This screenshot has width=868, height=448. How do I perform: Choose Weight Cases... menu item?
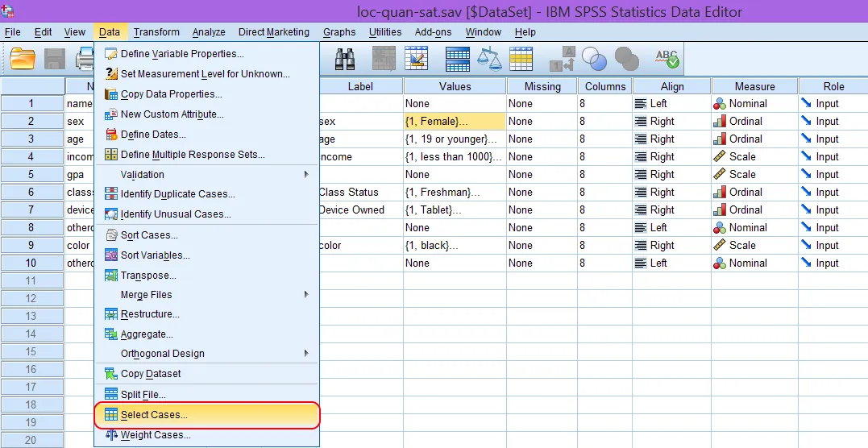(x=207, y=435)
